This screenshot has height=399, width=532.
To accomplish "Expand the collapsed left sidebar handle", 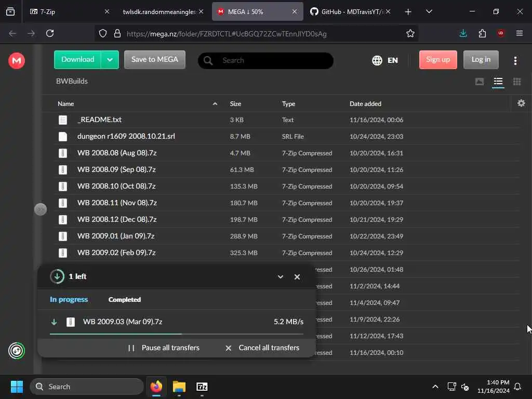I will click(x=41, y=209).
